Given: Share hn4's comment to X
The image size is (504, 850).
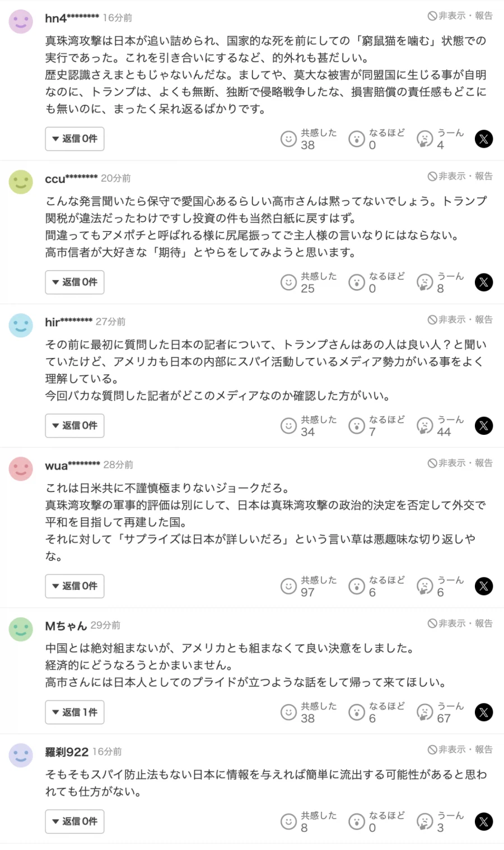Looking at the screenshot, I should pyautogui.click(x=483, y=139).
